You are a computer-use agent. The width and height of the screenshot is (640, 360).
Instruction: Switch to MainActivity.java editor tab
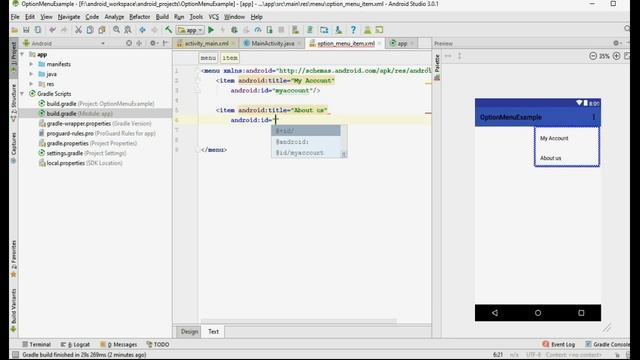272,43
